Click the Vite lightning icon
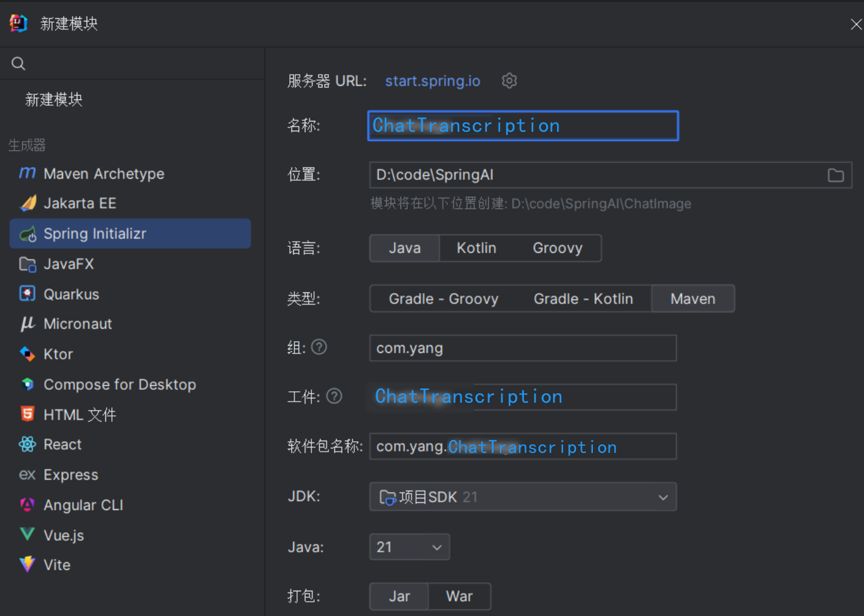 [x=27, y=564]
